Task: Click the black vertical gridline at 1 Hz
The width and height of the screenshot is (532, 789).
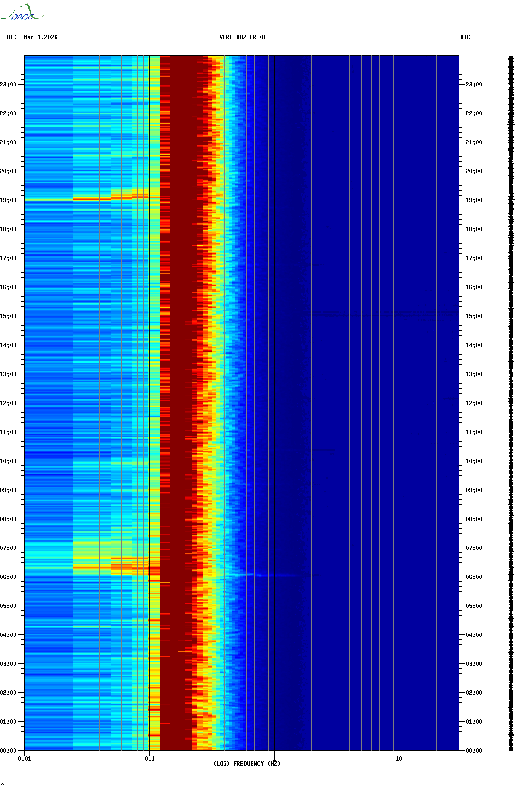Action: pyautogui.click(x=274, y=386)
